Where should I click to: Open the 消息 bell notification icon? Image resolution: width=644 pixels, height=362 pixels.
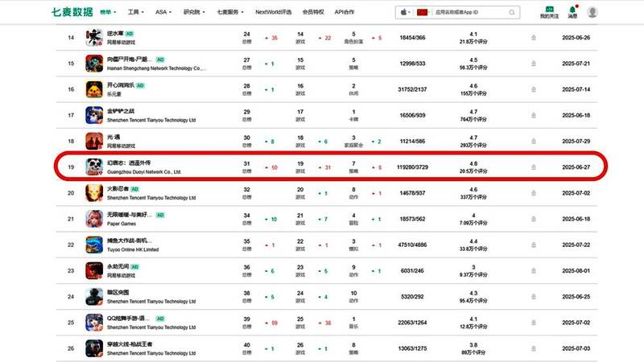coord(572,12)
